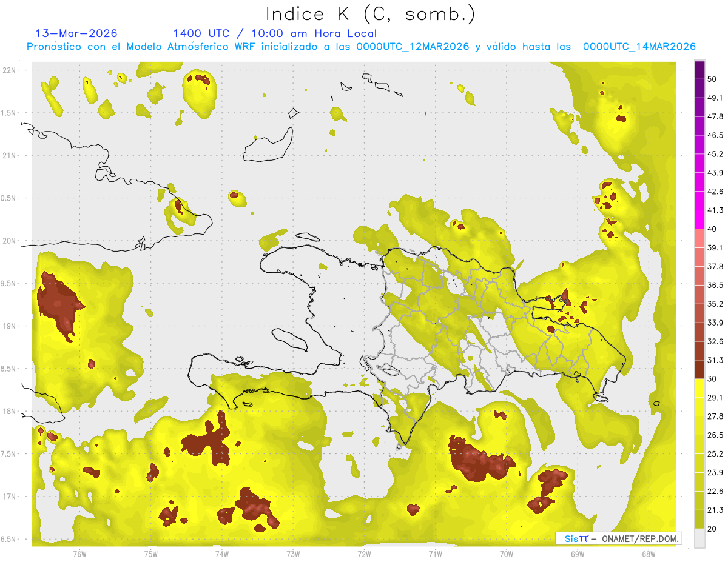
Task: Click the "0000UTC_12MAR2026" initialization time
Action: tap(413, 47)
